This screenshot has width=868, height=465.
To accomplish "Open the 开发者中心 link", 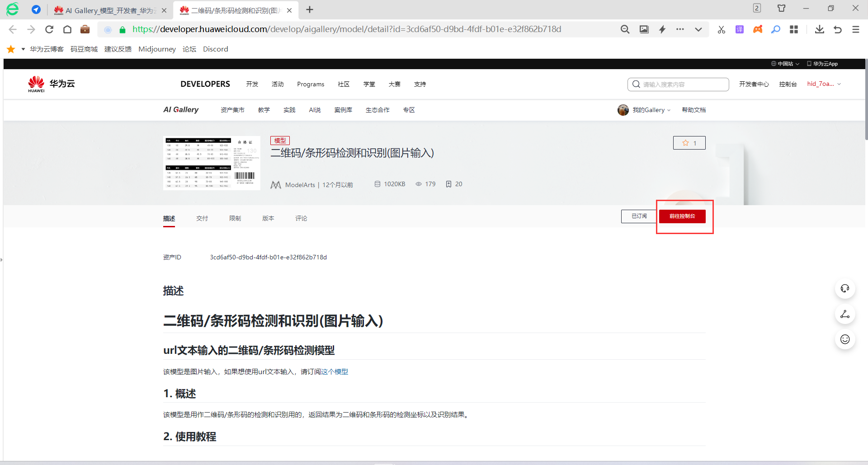I will point(754,84).
